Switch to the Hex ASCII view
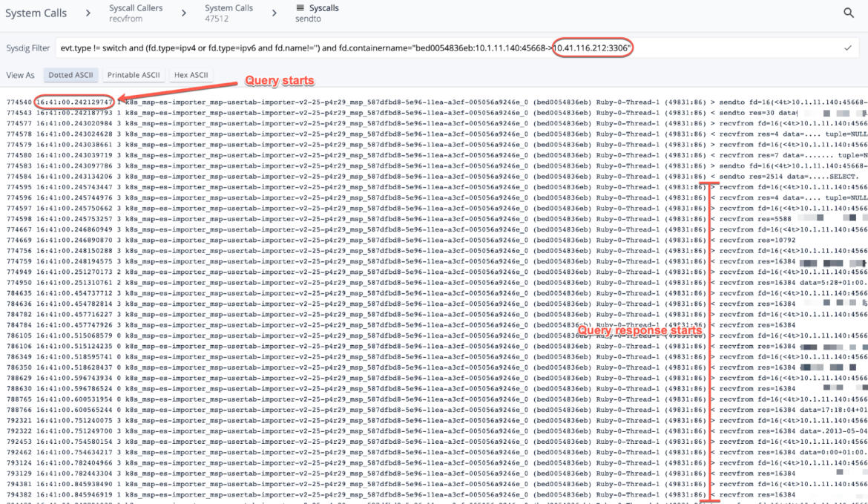 191,74
